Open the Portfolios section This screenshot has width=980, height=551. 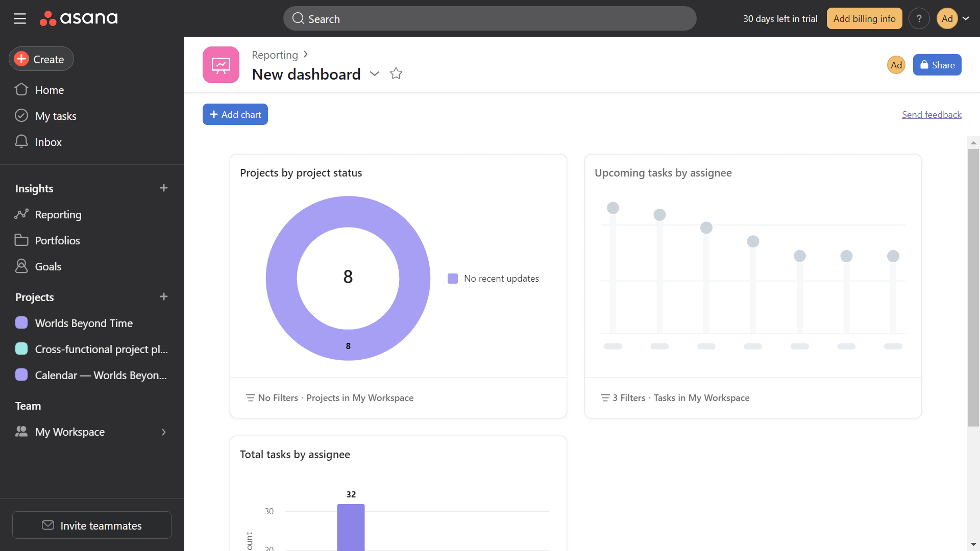pyautogui.click(x=57, y=240)
